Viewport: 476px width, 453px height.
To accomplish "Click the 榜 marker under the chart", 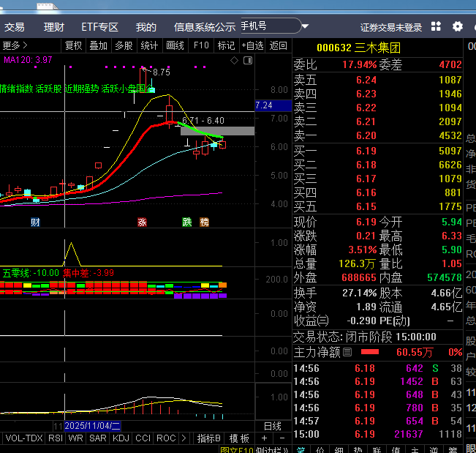I will (205, 222).
